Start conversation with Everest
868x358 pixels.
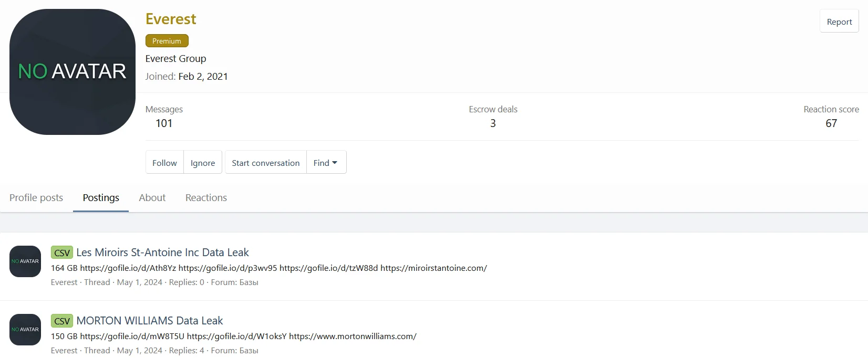click(x=266, y=163)
